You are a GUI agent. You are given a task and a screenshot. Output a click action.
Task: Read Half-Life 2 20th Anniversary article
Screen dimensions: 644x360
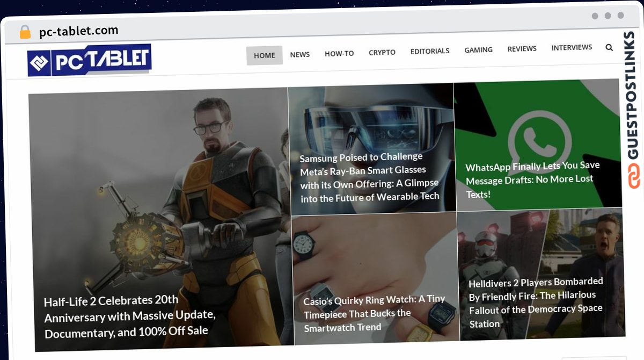coord(130,316)
